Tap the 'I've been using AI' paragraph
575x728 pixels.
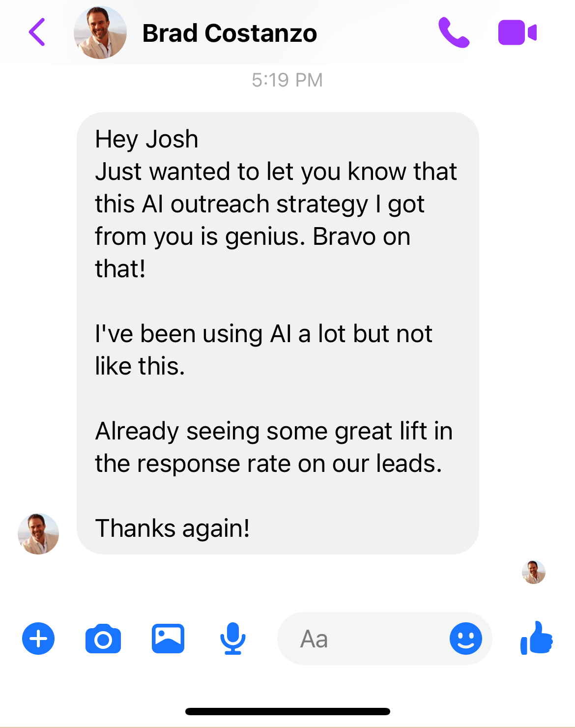(x=263, y=350)
